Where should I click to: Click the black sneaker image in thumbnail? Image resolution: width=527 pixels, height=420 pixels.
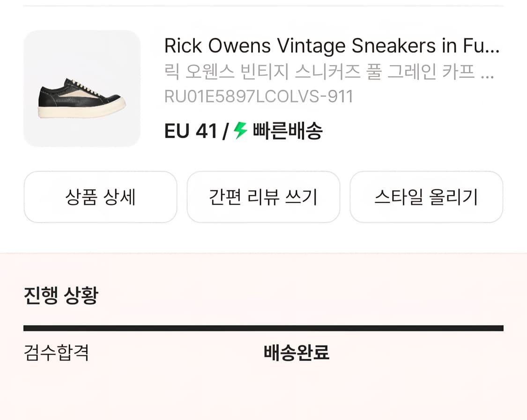[81, 98]
